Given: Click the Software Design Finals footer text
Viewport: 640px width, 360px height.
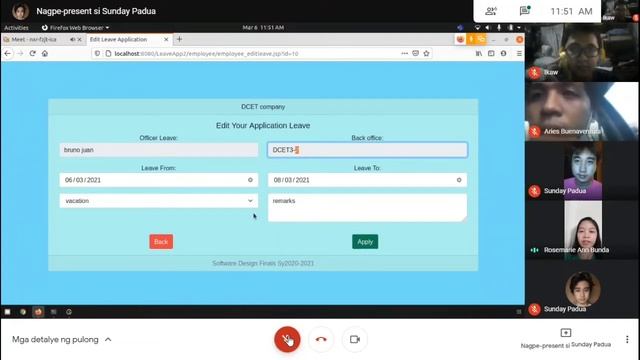Looking at the screenshot, I should pos(263,263).
